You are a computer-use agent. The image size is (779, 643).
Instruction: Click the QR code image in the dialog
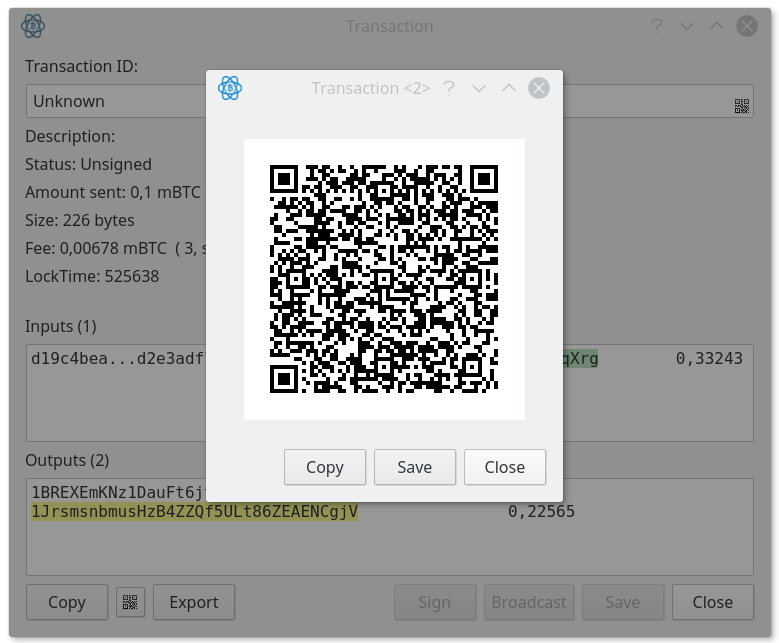pyautogui.click(x=384, y=279)
